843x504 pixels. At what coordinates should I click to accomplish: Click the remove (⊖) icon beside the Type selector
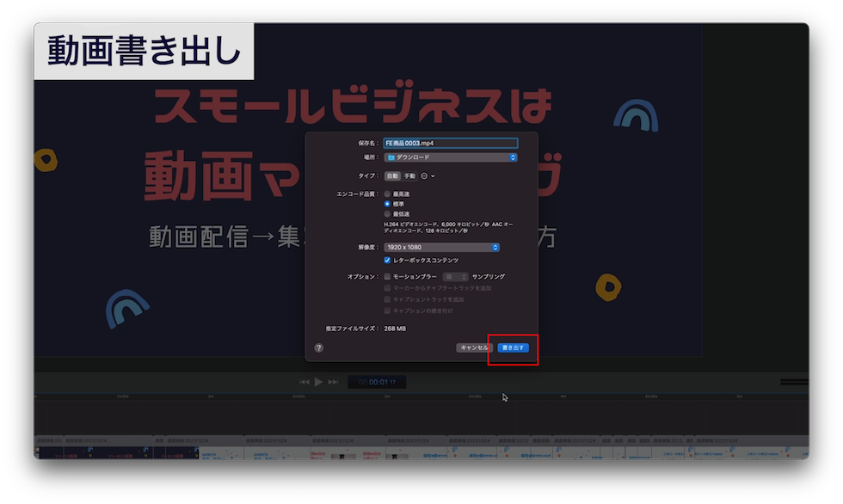(422, 176)
